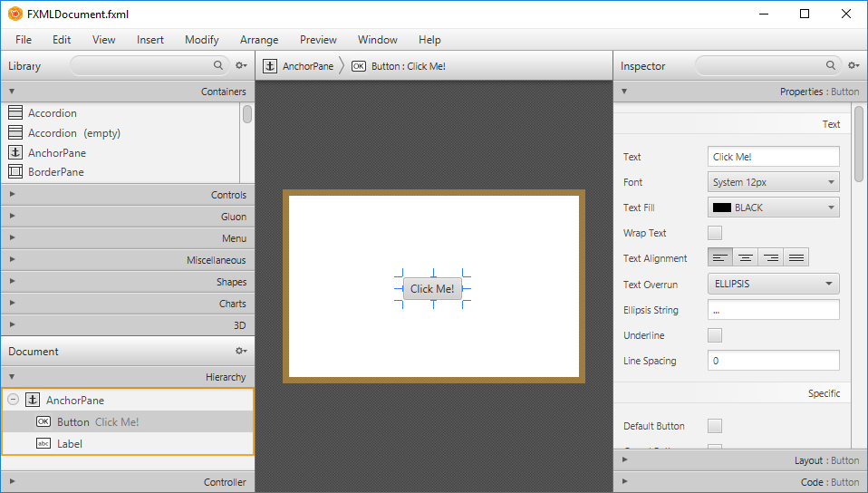Expand the Controls section in Library
The width and height of the screenshot is (868, 493).
point(127,195)
